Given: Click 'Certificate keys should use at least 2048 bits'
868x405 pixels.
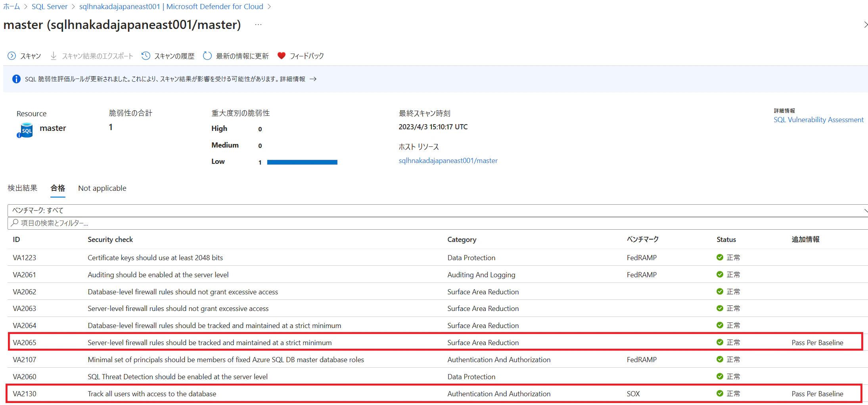Looking at the screenshot, I should (x=155, y=258).
